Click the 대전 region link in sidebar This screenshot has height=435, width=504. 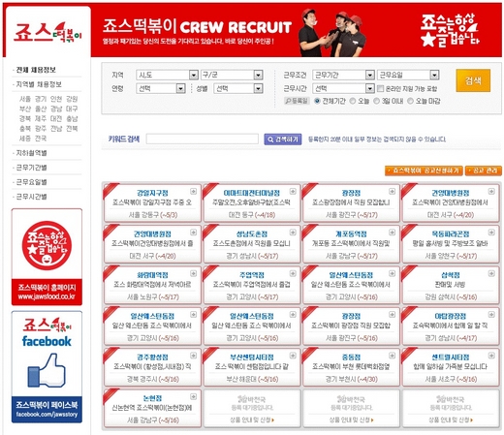(x=56, y=118)
